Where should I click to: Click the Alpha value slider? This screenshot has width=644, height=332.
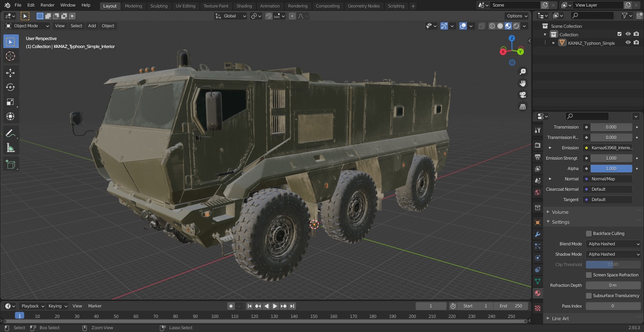(611, 169)
